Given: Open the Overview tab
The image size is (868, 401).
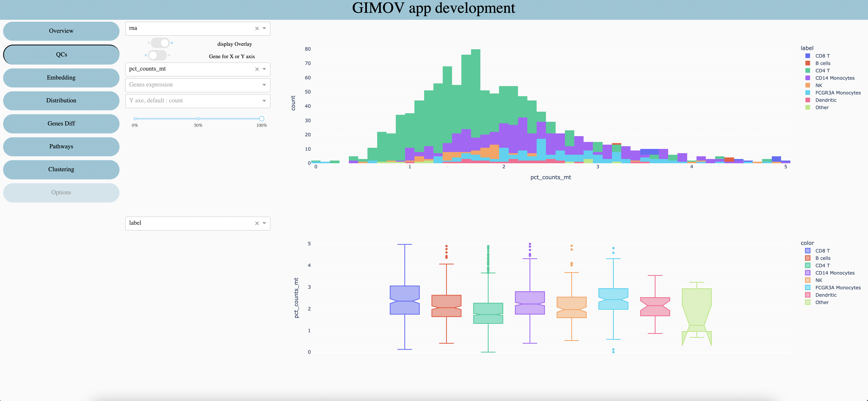Looking at the screenshot, I should (61, 31).
